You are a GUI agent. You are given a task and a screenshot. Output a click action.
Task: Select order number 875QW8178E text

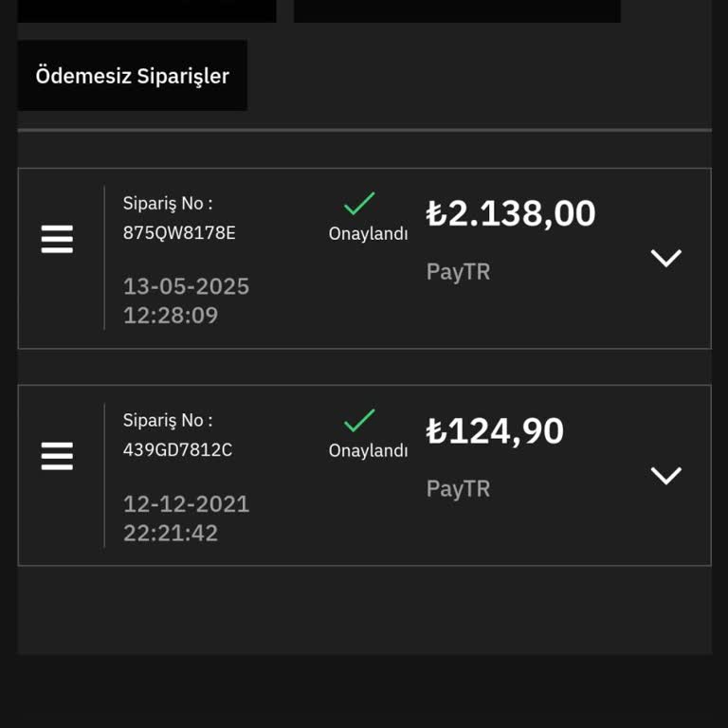pyautogui.click(x=179, y=232)
